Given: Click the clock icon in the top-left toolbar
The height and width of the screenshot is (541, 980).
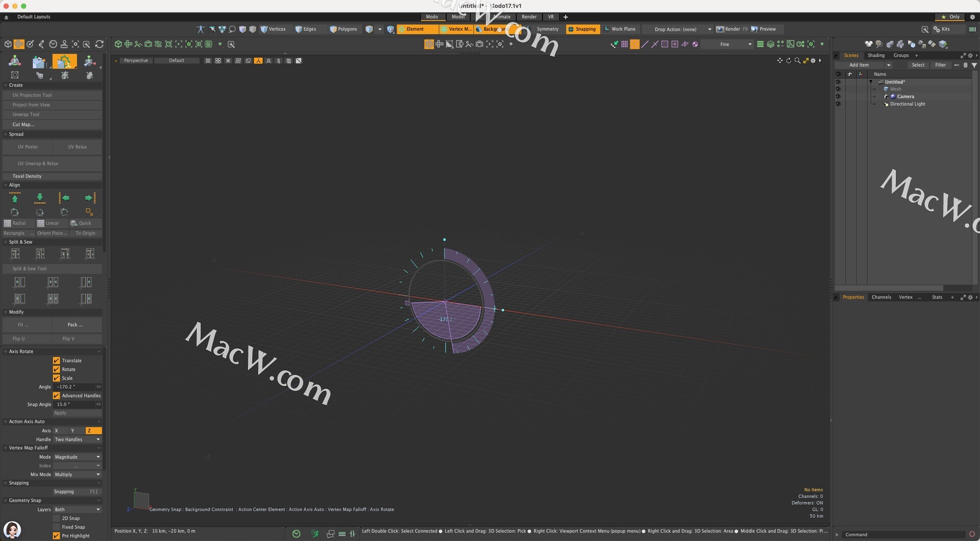Looking at the screenshot, I should click(x=53, y=44).
